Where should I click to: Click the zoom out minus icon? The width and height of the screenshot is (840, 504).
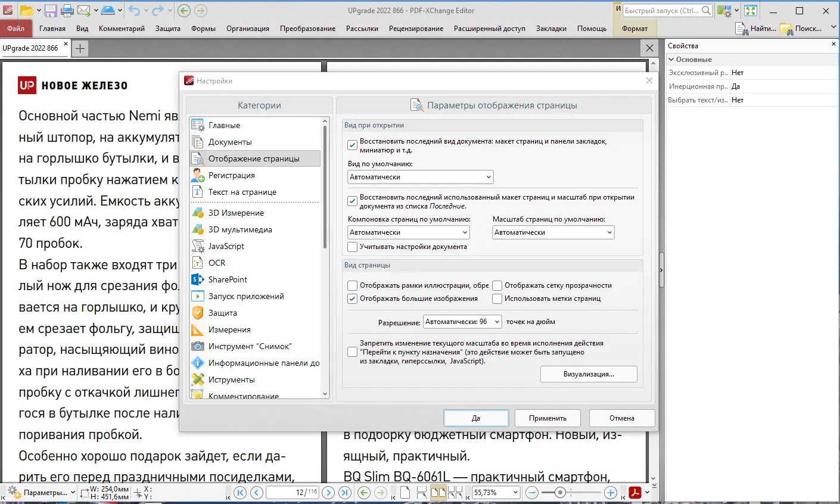coord(532,493)
